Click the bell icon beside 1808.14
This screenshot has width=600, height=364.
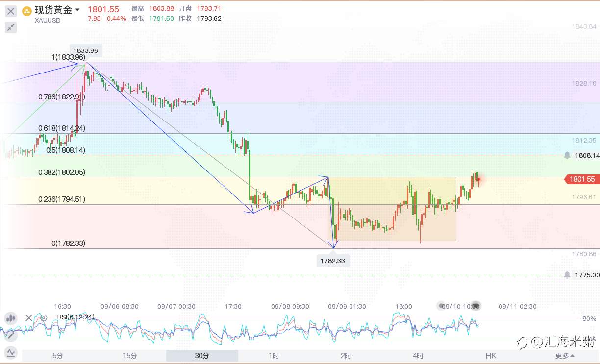567,155
